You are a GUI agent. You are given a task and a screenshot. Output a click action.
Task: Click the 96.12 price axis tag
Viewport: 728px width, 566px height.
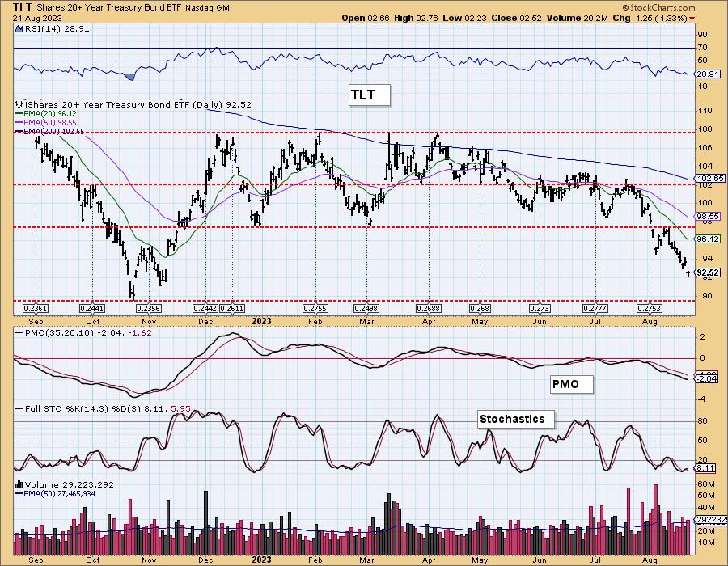pyautogui.click(x=708, y=239)
